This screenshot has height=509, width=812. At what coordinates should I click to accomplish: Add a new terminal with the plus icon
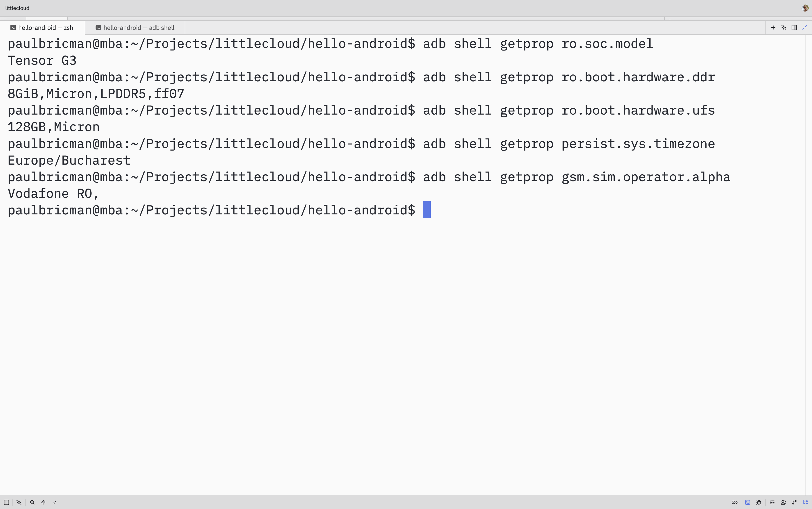[x=773, y=28]
